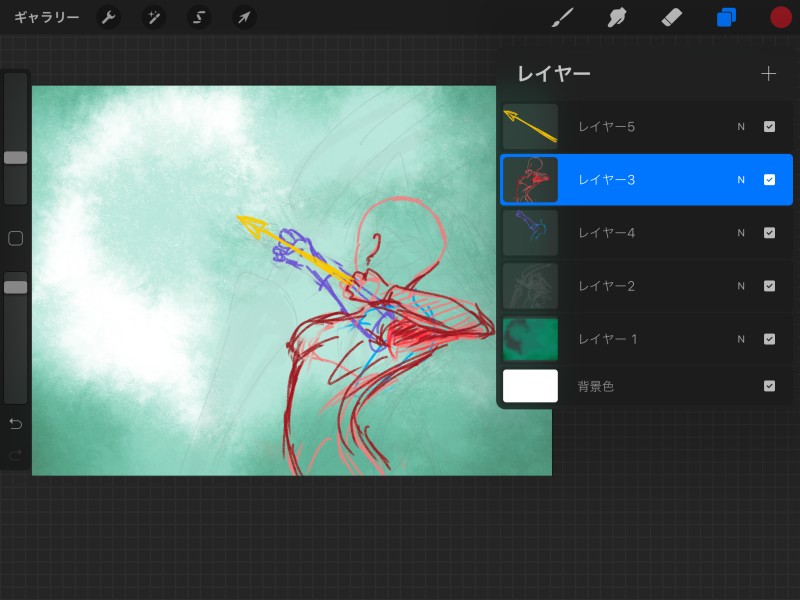Select レイヤー4 purple sketch thumbnail
The image size is (800, 600).
tap(530, 233)
